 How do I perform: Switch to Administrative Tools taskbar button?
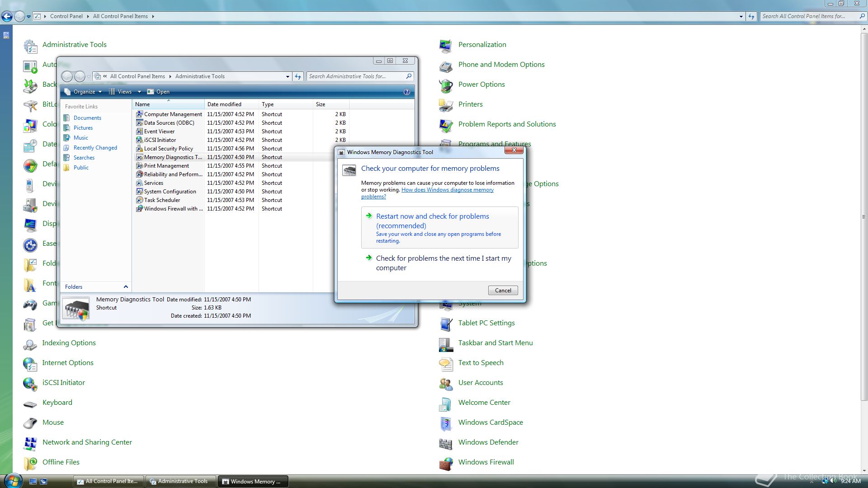180,481
